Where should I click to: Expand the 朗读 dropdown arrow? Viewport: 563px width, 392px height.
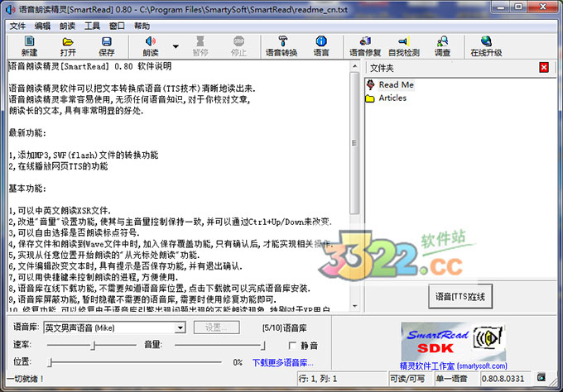pos(176,46)
